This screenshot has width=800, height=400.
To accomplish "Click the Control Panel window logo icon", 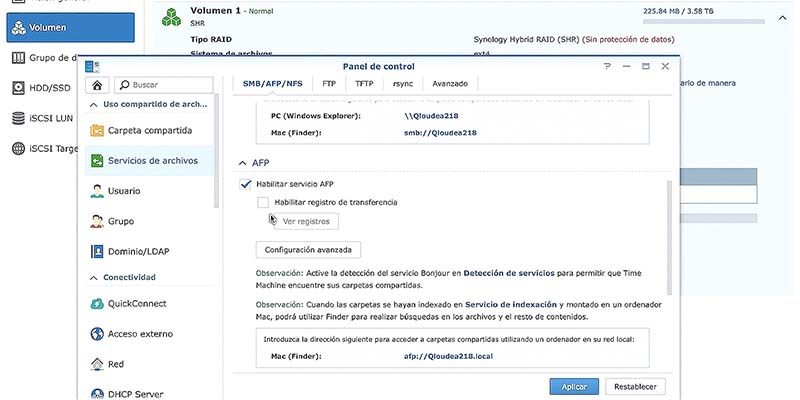I will click(x=92, y=66).
